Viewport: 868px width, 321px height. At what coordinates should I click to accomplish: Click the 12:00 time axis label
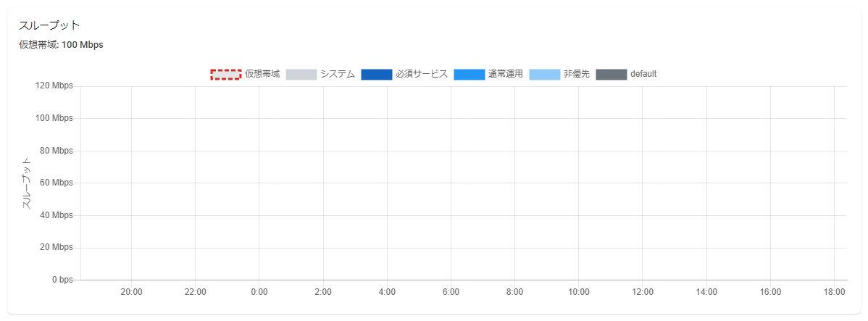click(643, 292)
